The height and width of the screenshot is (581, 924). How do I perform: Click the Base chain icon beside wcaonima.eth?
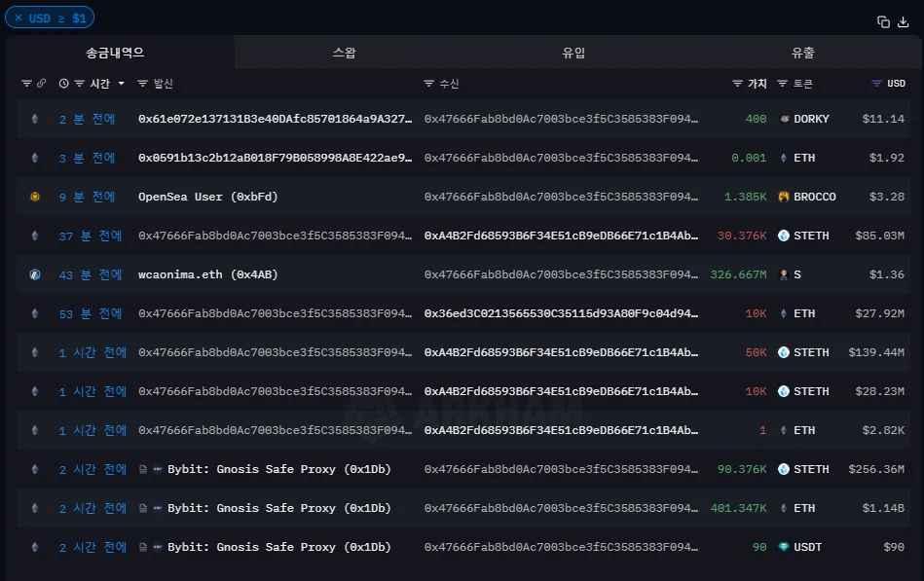pyautogui.click(x=35, y=274)
